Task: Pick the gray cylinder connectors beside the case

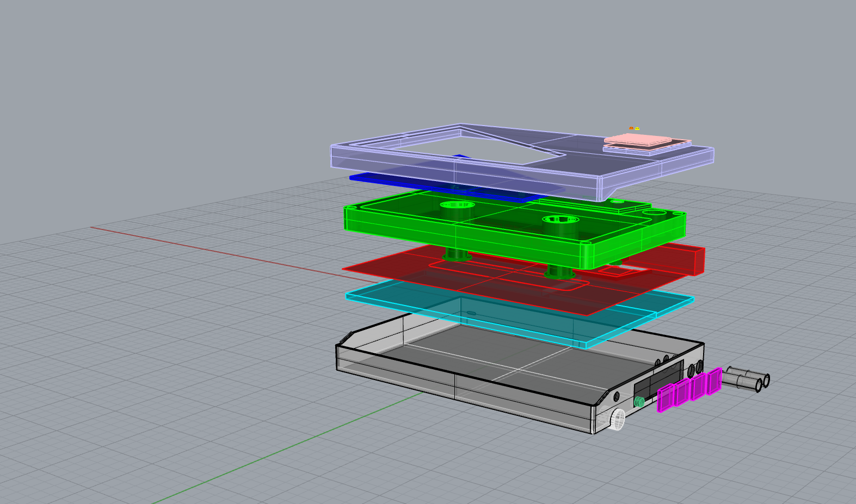Action: 746,378
